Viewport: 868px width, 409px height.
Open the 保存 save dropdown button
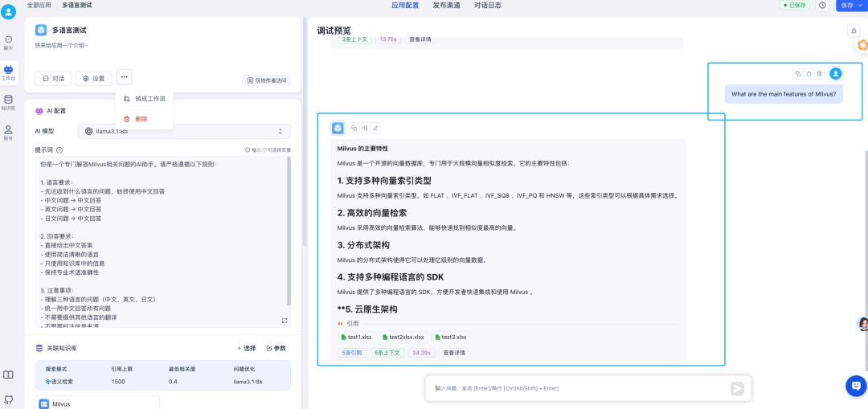850,5
